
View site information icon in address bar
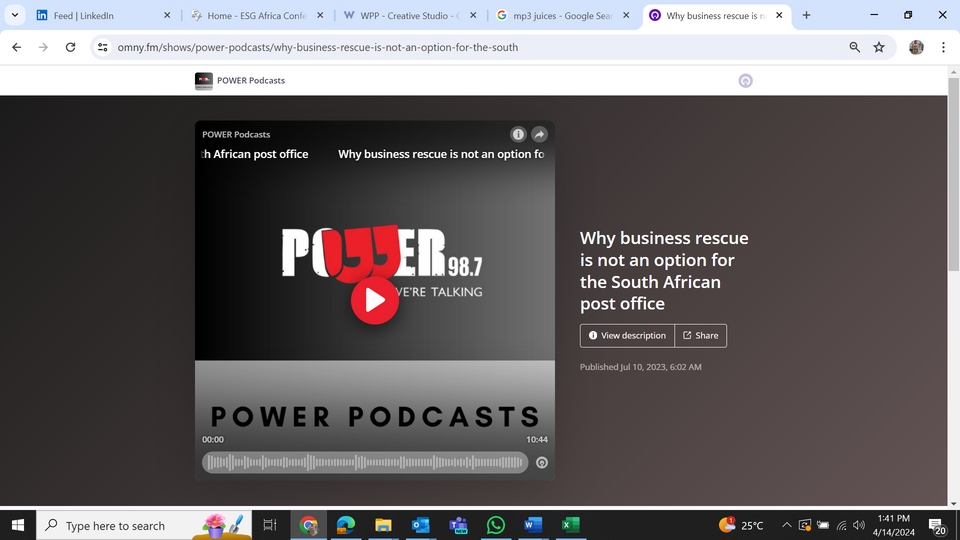pyautogui.click(x=103, y=47)
